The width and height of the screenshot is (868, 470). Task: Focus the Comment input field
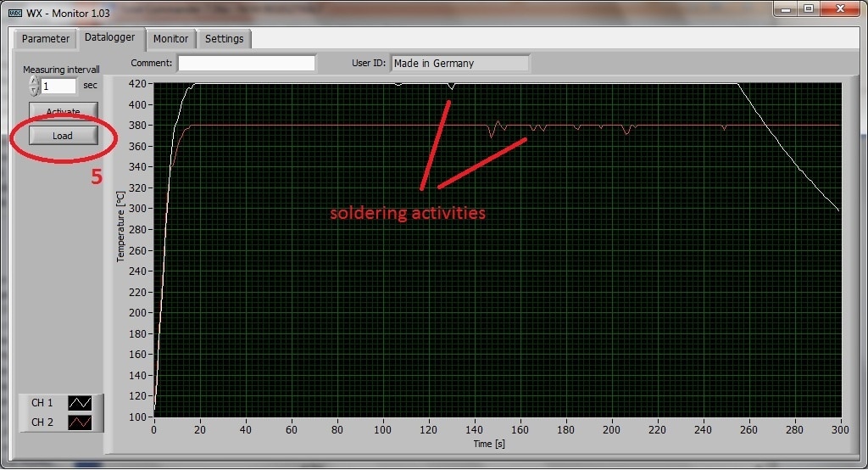click(x=247, y=63)
